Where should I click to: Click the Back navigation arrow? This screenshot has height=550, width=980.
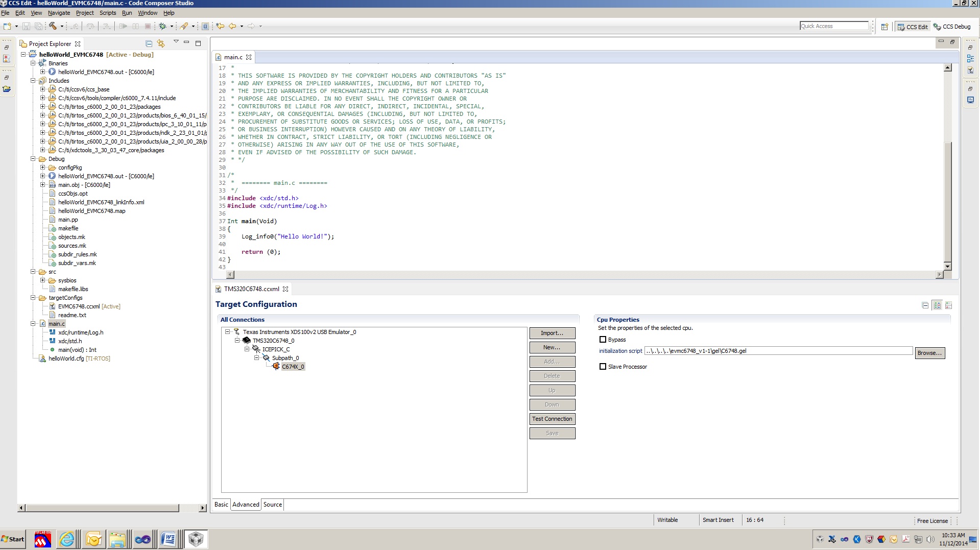[x=233, y=26]
